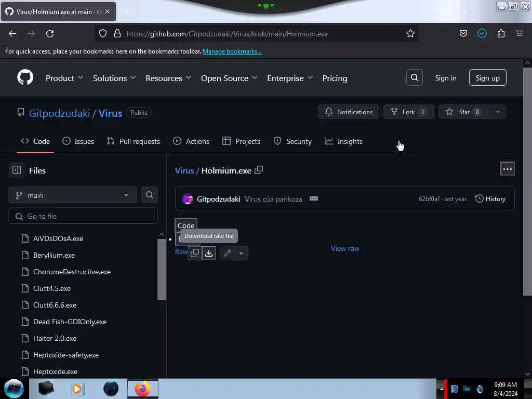Click Gitpodzudaki's commit avatar
The height and width of the screenshot is (399, 532).
[x=187, y=199]
